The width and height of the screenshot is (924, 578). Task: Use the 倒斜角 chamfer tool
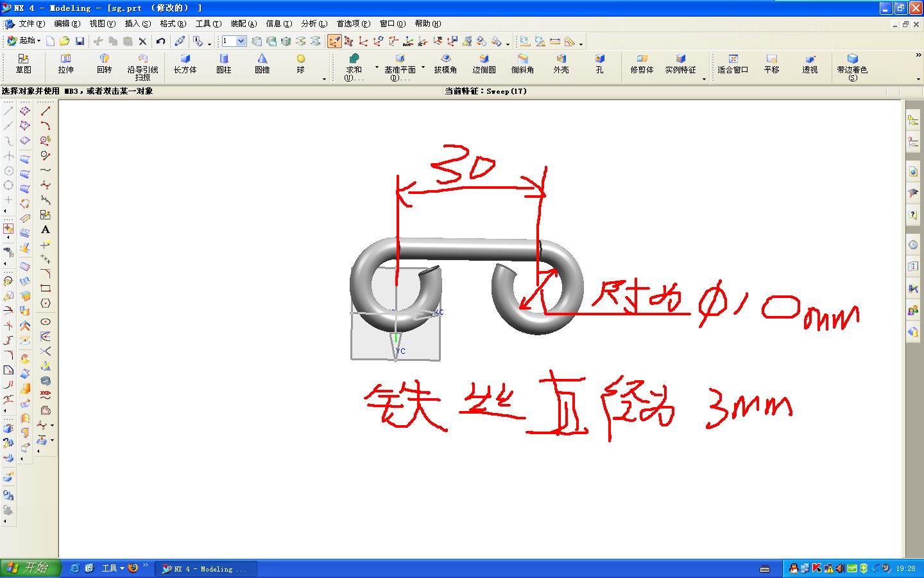point(522,64)
